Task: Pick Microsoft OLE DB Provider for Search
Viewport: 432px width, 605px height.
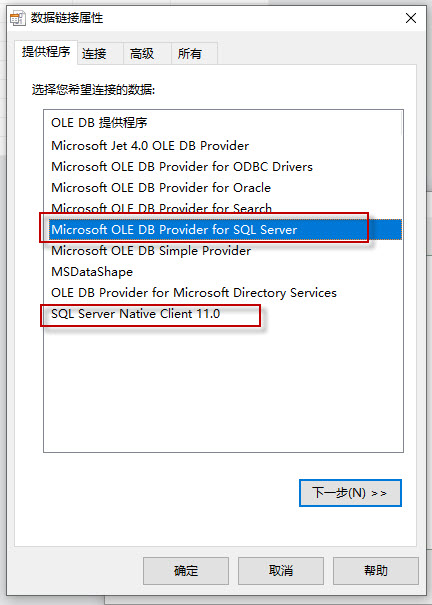Action: [161, 208]
